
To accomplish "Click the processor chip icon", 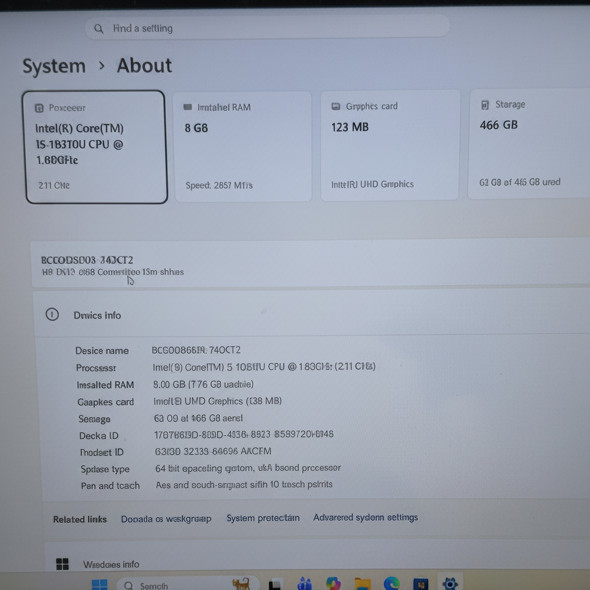I will click(39, 108).
